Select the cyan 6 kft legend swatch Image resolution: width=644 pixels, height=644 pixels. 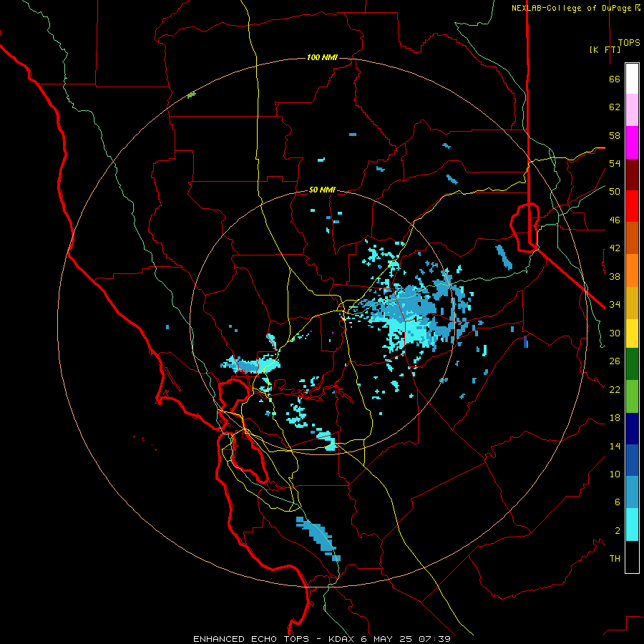(x=632, y=525)
